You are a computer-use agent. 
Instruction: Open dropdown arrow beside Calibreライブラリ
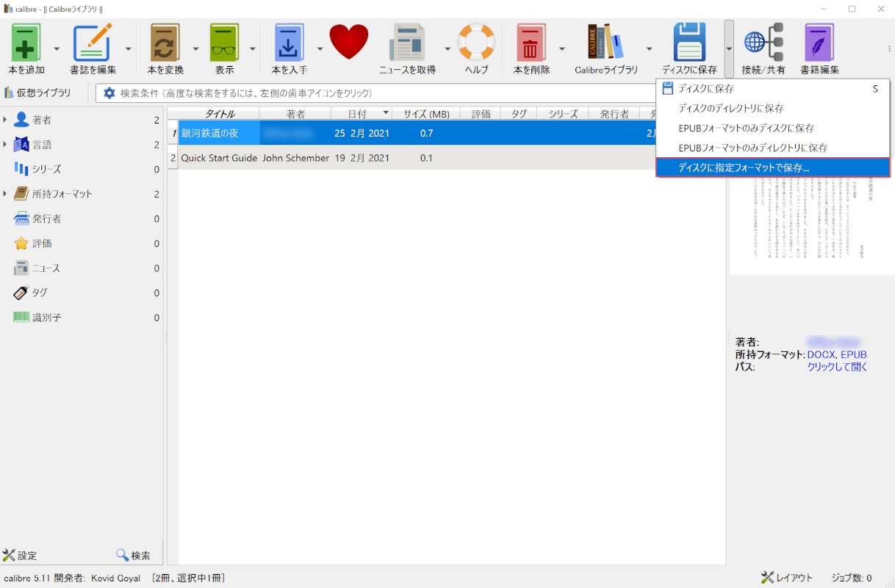[649, 49]
